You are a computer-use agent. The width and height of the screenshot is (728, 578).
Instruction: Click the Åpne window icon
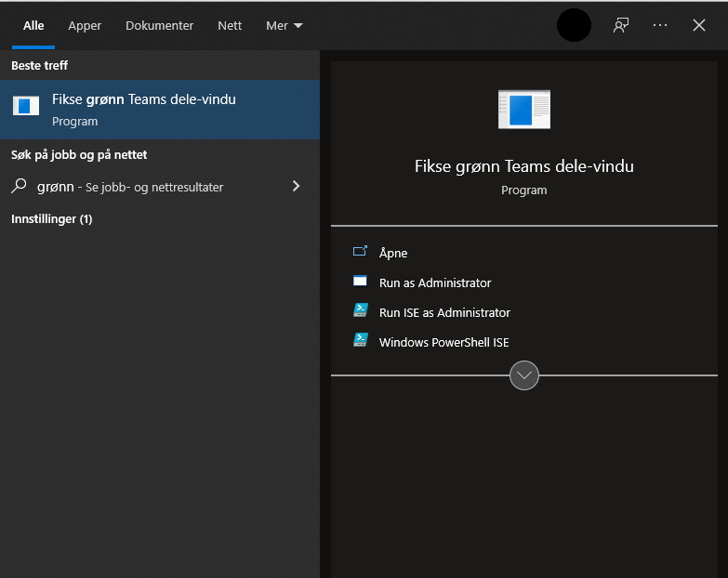[x=360, y=251]
